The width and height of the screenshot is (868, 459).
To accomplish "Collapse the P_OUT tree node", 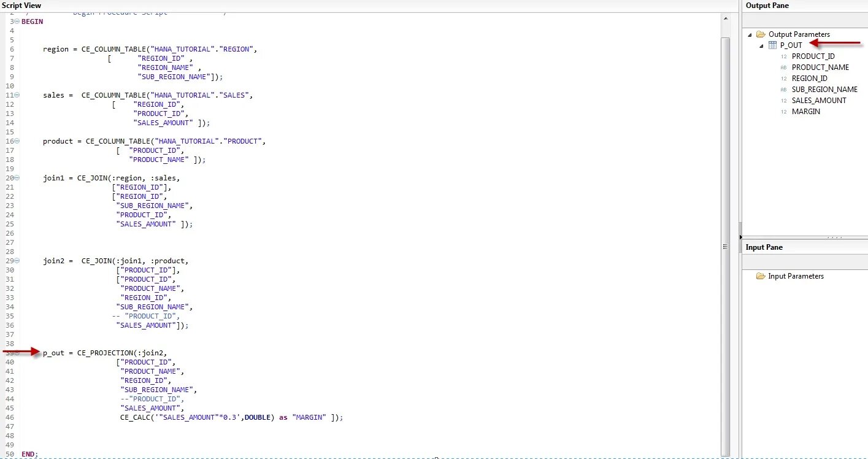I will [762, 45].
